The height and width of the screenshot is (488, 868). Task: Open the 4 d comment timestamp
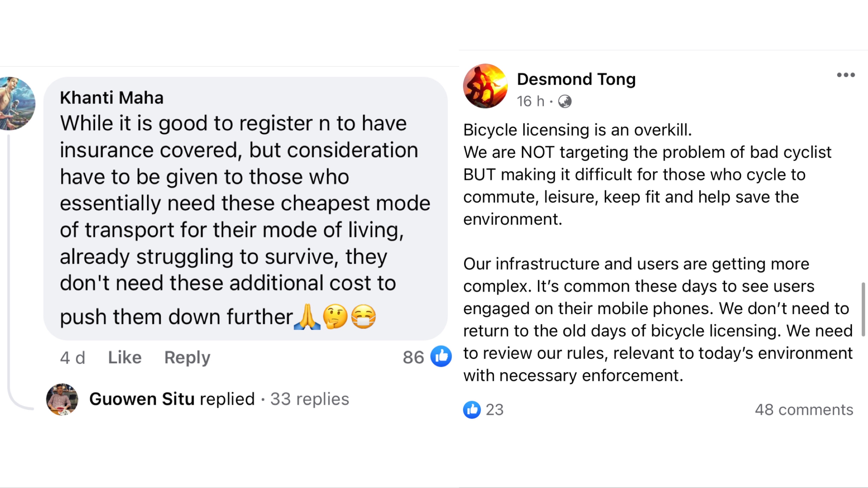tap(73, 357)
